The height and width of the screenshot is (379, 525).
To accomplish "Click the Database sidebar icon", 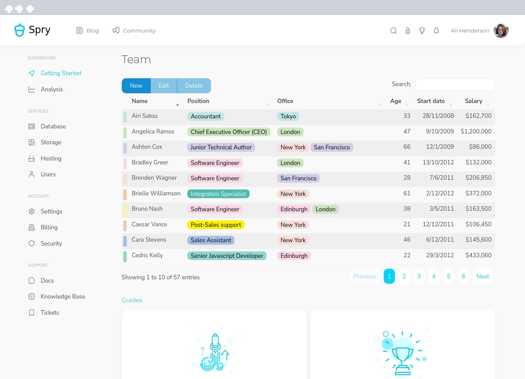I will point(31,126).
